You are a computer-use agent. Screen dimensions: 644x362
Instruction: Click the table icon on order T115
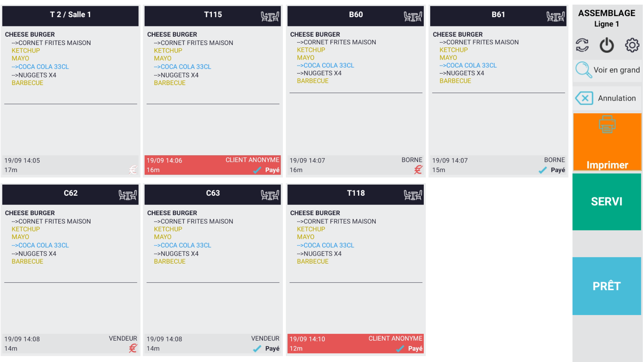click(270, 16)
